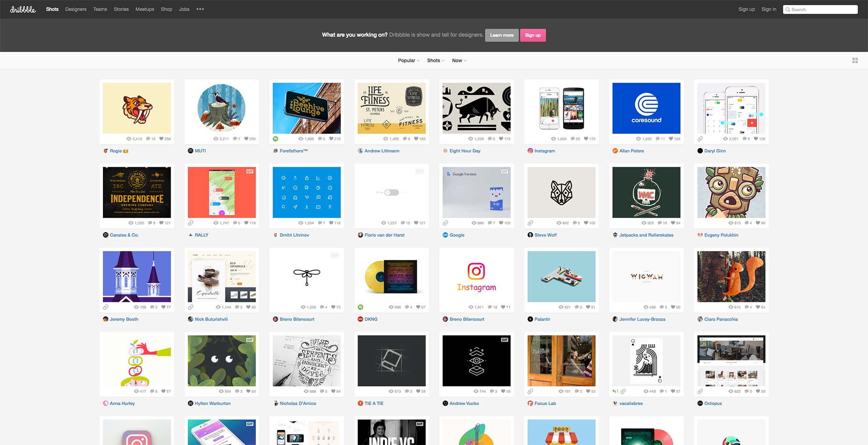Image resolution: width=868 pixels, height=445 pixels.
Task: Click Rogie's avatar icon
Action: click(x=106, y=151)
